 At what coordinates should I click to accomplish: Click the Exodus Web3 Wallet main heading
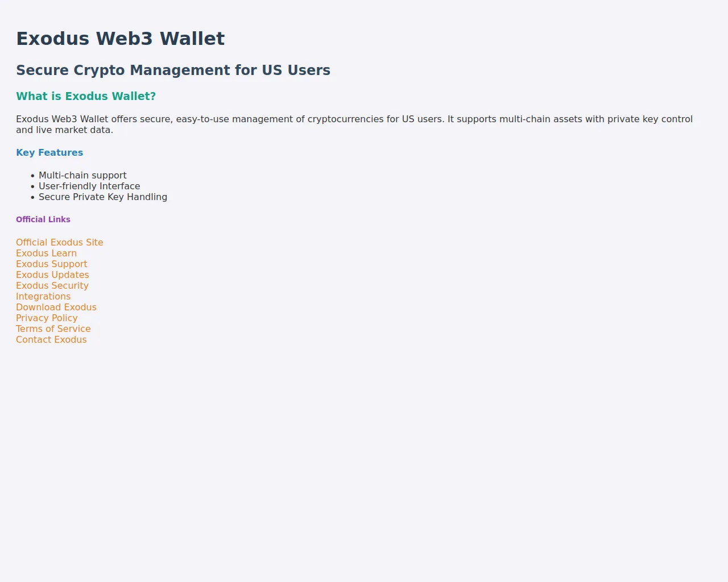click(121, 39)
